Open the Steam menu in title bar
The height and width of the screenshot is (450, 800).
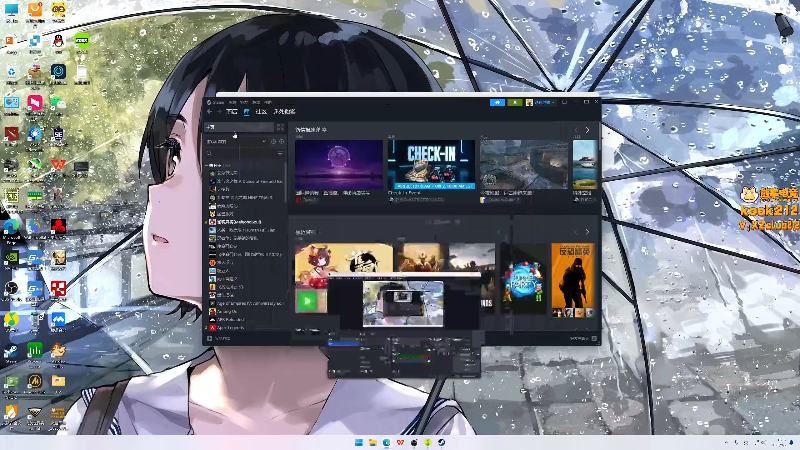tap(218, 102)
